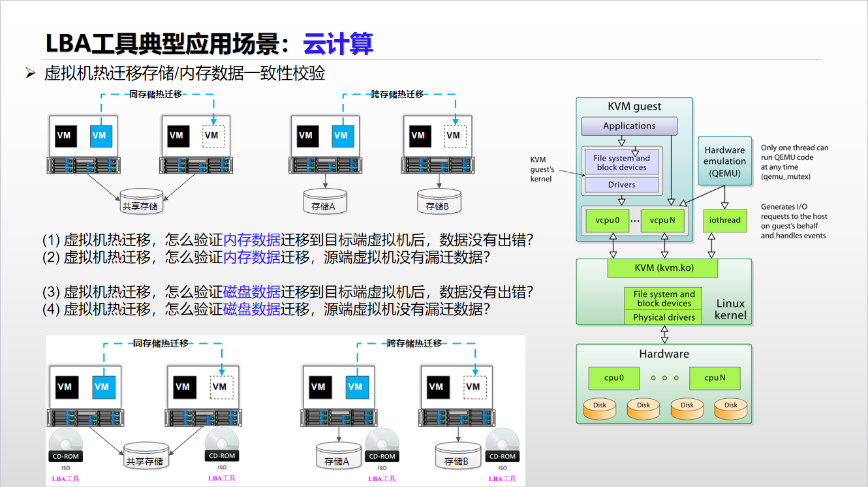Click the upper 跨存储热迁移 label
The height and width of the screenshot is (487, 868).
[x=397, y=94]
